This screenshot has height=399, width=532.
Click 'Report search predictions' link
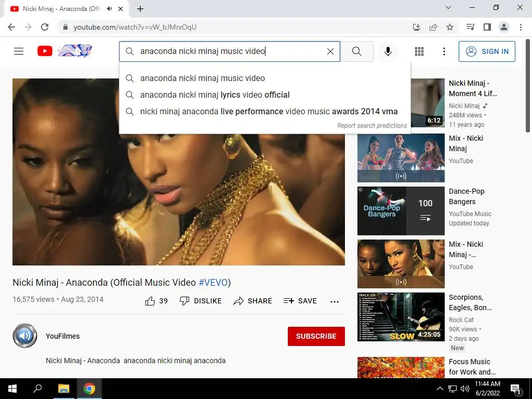[x=372, y=126]
